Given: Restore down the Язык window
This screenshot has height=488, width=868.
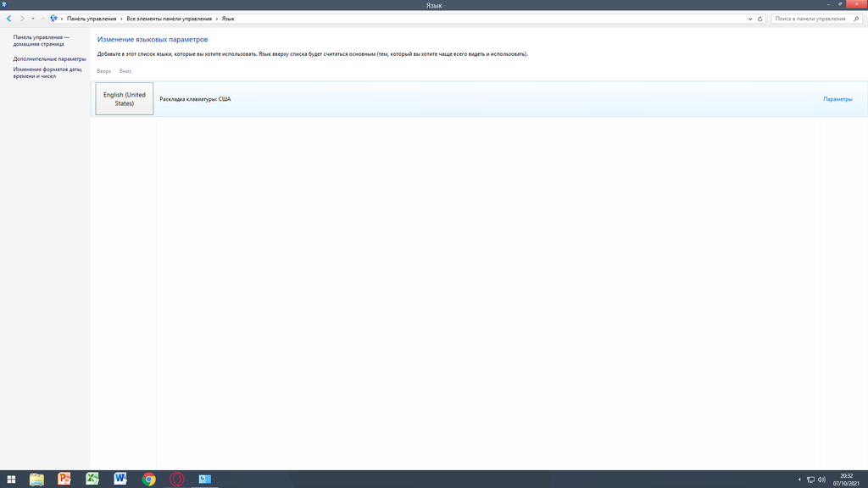Looking at the screenshot, I should [840, 4].
